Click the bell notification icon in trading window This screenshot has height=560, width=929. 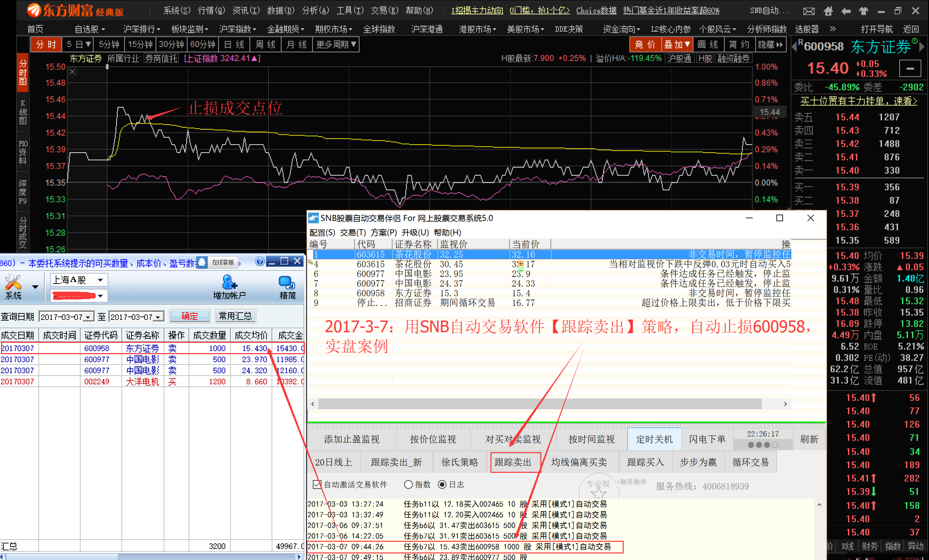(202, 262)
